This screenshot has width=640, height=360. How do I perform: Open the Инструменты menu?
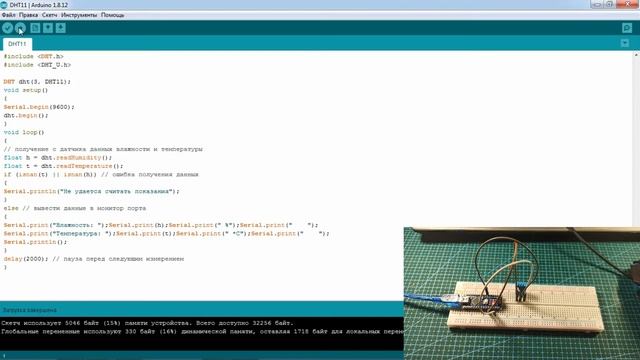[79, 15]
